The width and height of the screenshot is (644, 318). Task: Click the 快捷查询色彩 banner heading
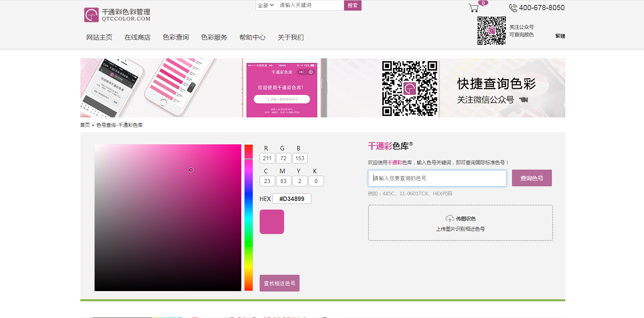tap(496, 84)
